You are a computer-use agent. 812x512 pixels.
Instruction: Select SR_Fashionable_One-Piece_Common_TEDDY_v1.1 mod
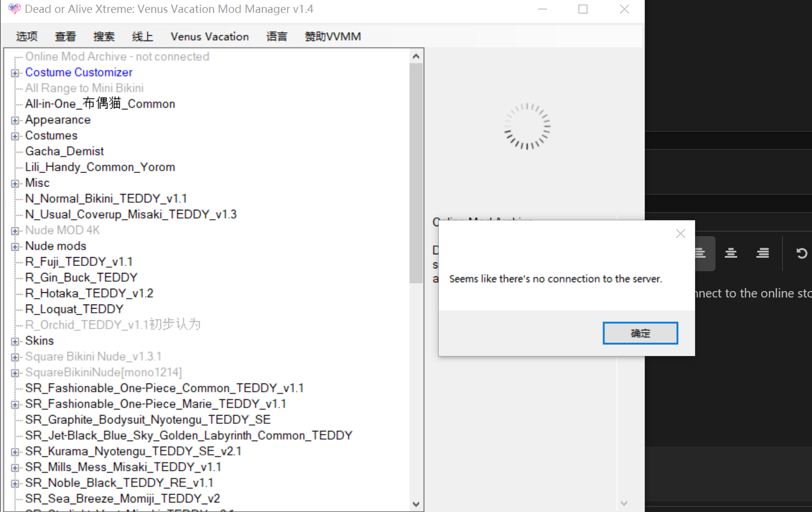click(x=164, y=388)
